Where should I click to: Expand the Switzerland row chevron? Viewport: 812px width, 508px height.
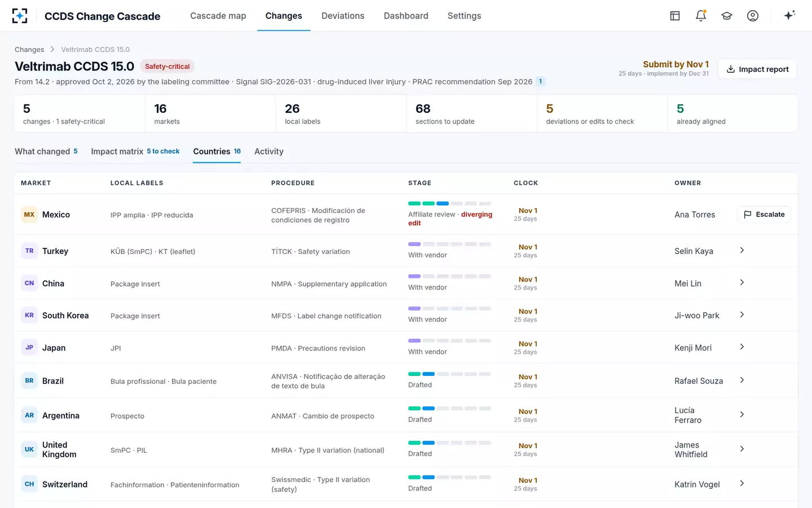(742, 483)
